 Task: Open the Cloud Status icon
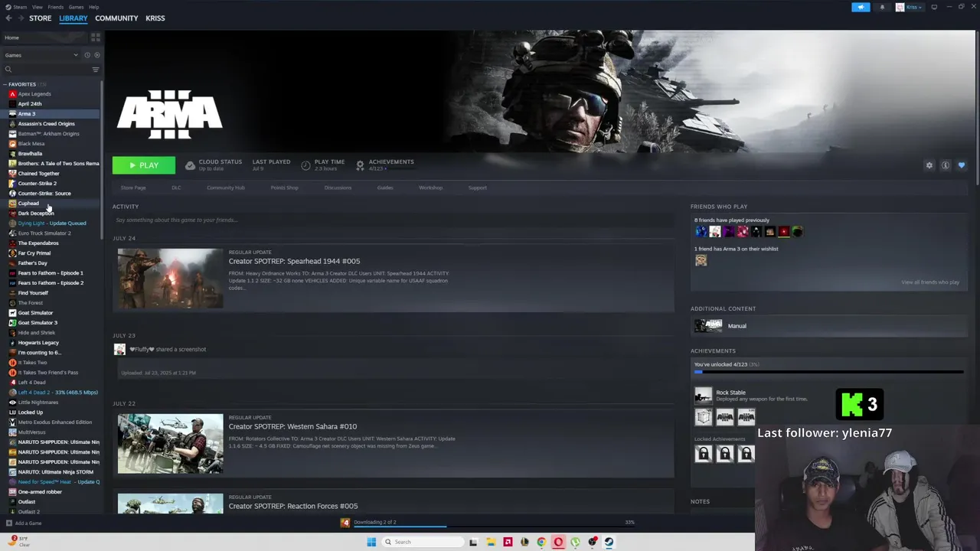[190, 165]
